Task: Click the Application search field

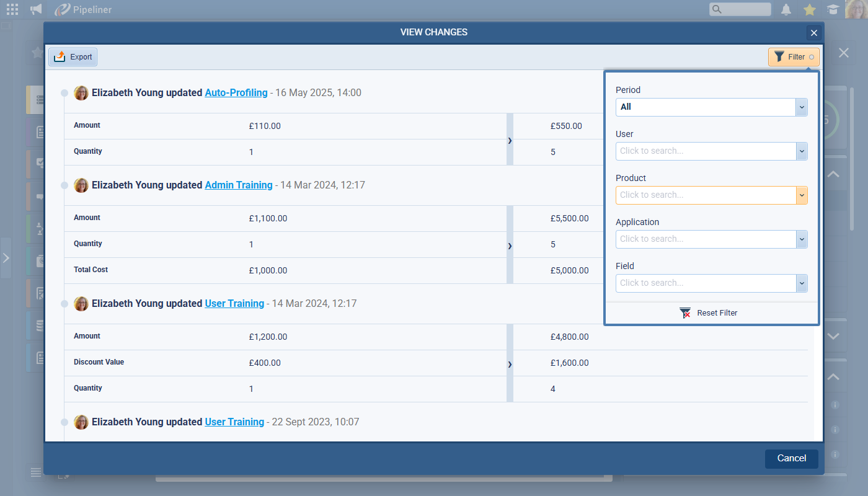Action: point(706,239)
